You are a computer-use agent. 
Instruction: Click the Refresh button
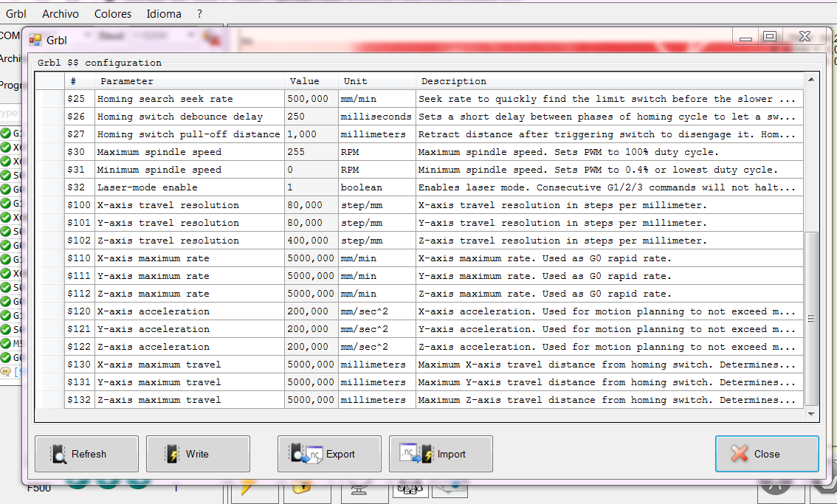(86, 454)
